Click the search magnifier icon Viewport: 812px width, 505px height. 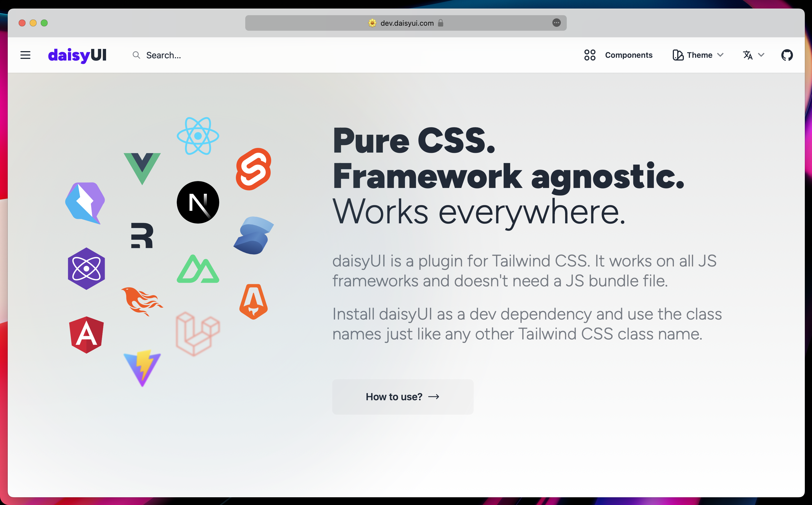pyautogui.click(x=136, y=55)
